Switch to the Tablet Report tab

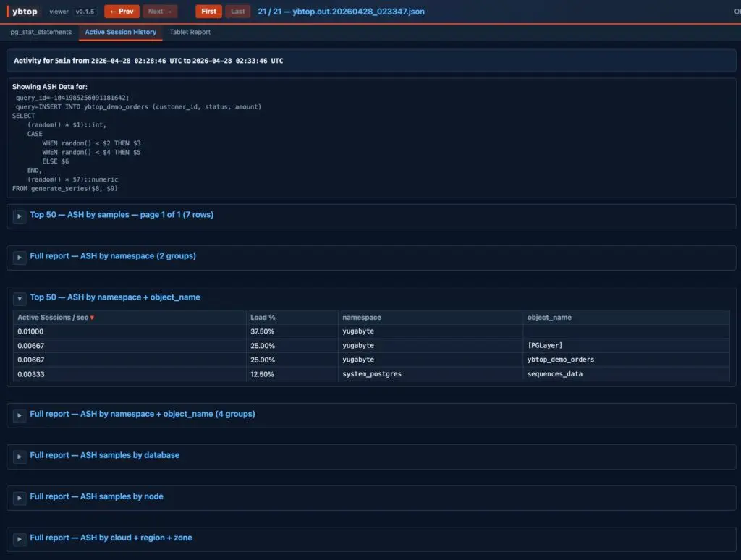point(190,33)
